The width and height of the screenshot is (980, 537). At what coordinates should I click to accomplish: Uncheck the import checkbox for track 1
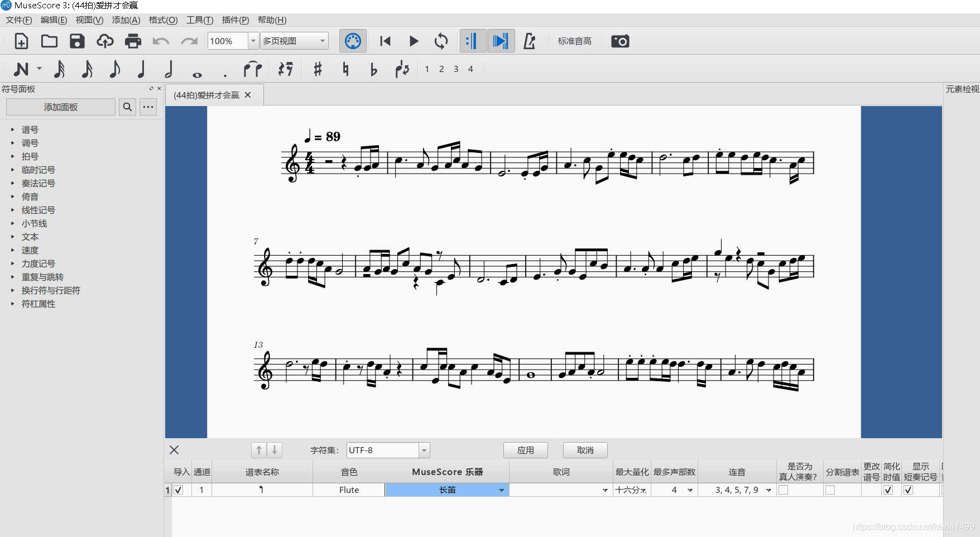(179, 490)
